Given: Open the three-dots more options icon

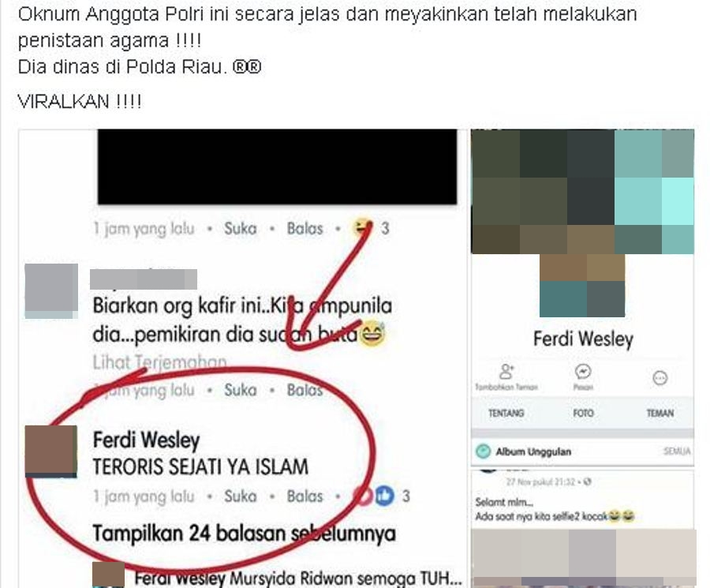Looking at the screenshot, I should click(660, 377).
